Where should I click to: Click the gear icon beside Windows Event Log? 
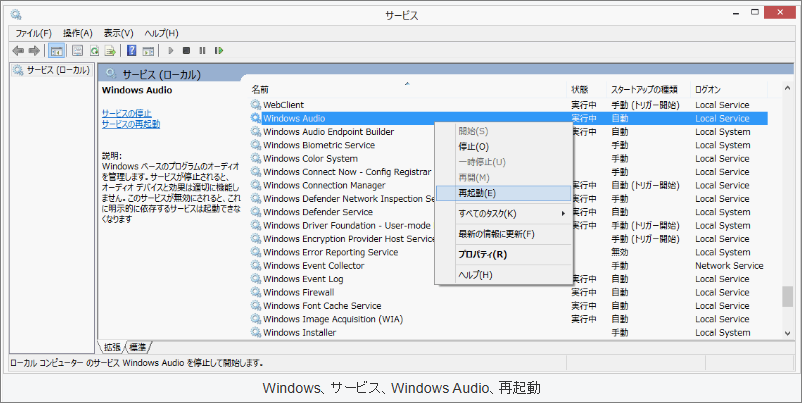[x=255, y=279]
